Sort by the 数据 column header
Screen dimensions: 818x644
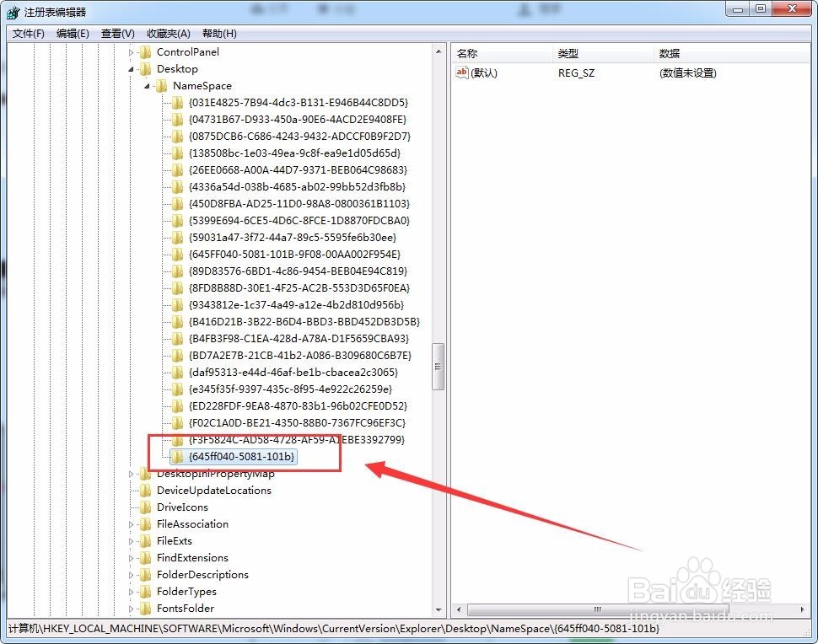(730, 53)
